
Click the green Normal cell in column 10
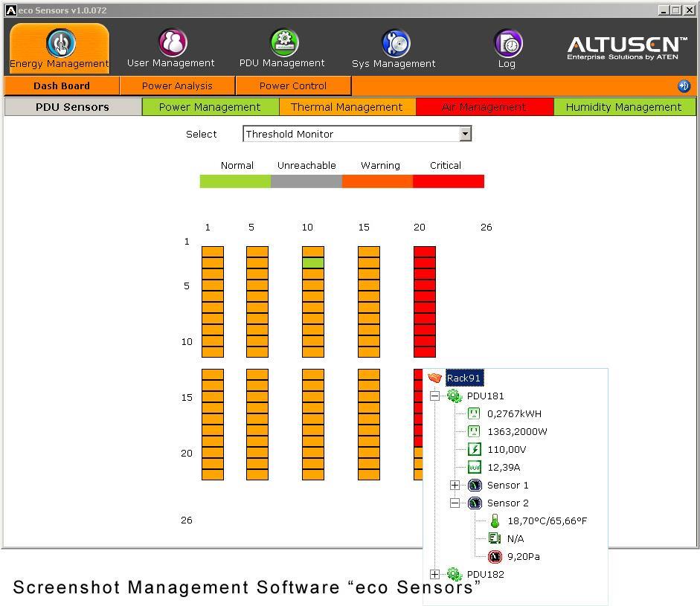pyautogui.click(x=313, y=263)
